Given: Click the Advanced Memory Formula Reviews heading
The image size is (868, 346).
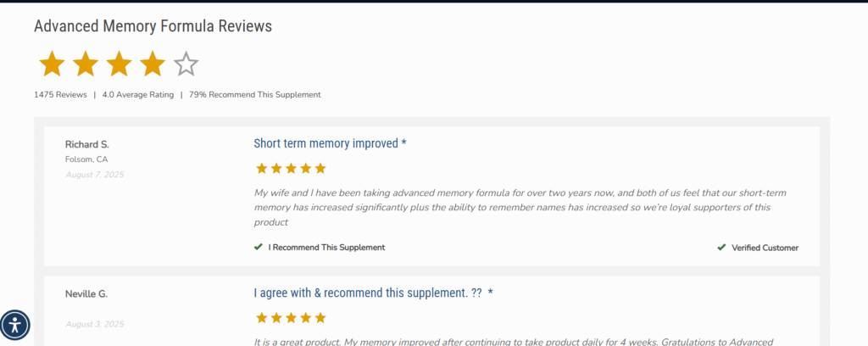Looking at the screenshot, I should (153, 26).
